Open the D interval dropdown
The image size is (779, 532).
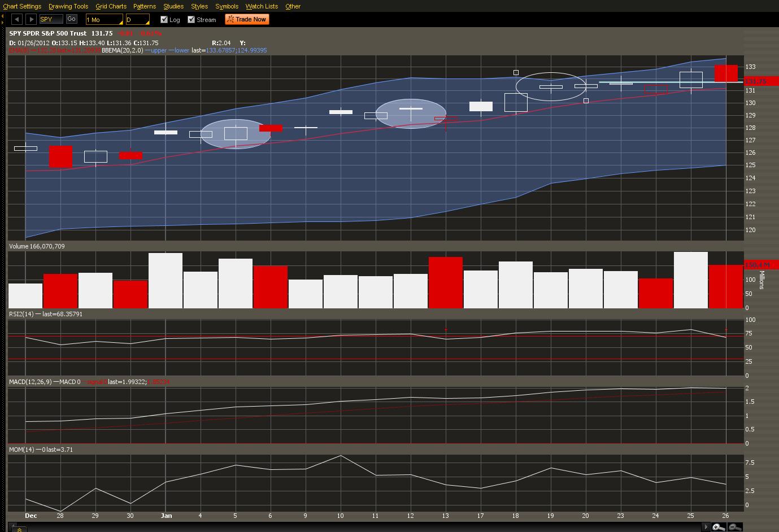tap(137, 20)
